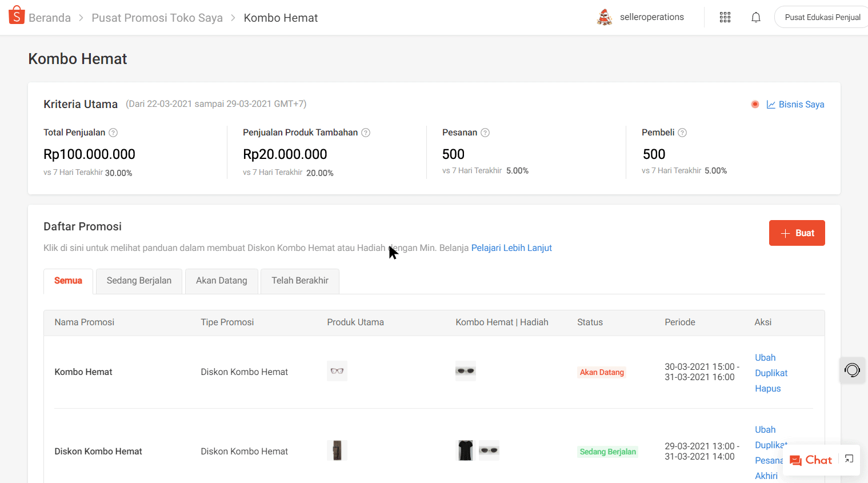The width and height of the screenshot is (868, 483).
Task: Click the selleroperations avatar icon
Action: tap(604, 17)
